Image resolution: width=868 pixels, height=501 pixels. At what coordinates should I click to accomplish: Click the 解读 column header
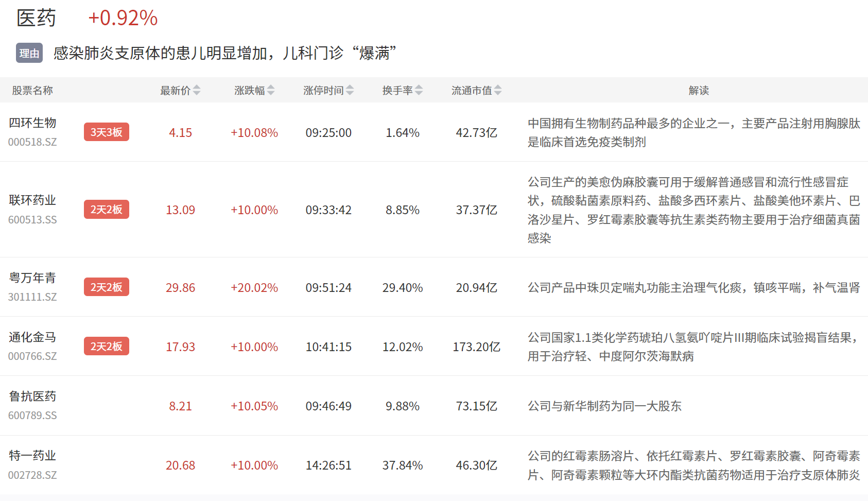click(x=699, y=91)
